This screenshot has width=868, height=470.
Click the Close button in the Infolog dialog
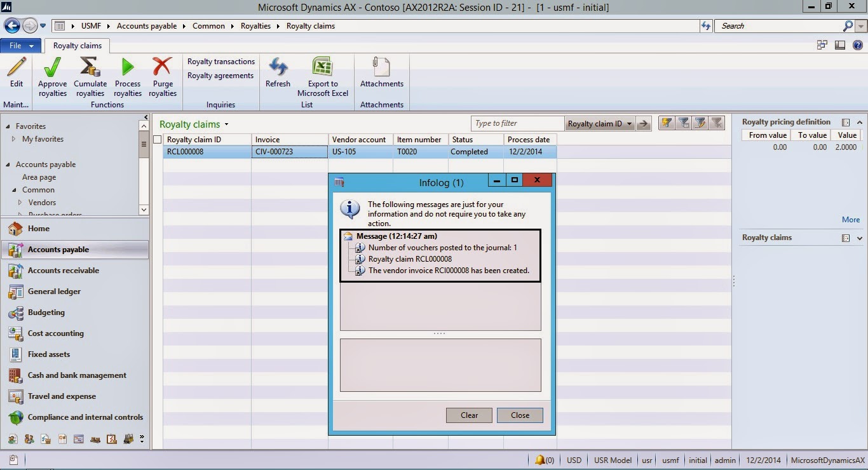[519, 415]
